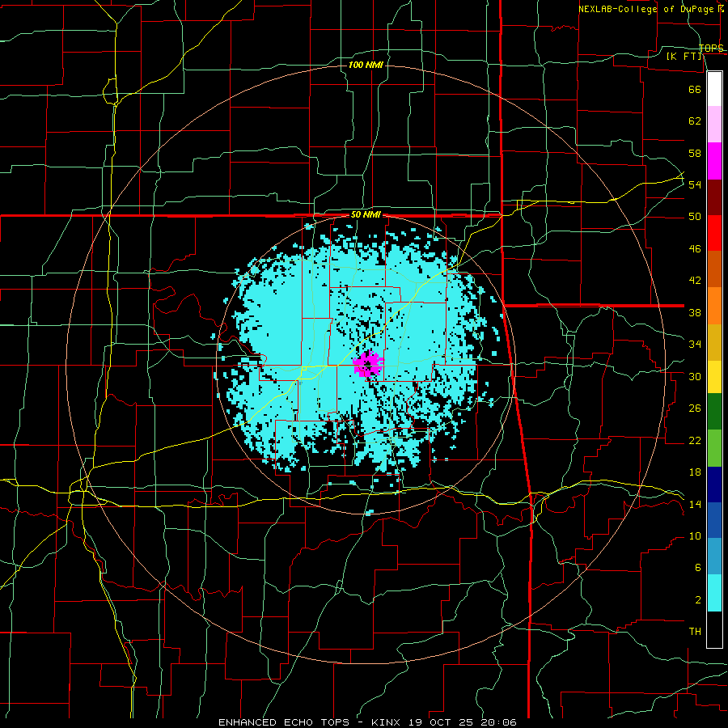Click the '26' value on the scale
Viewport: 728px width, 728px height.
[x=695, y=408]
